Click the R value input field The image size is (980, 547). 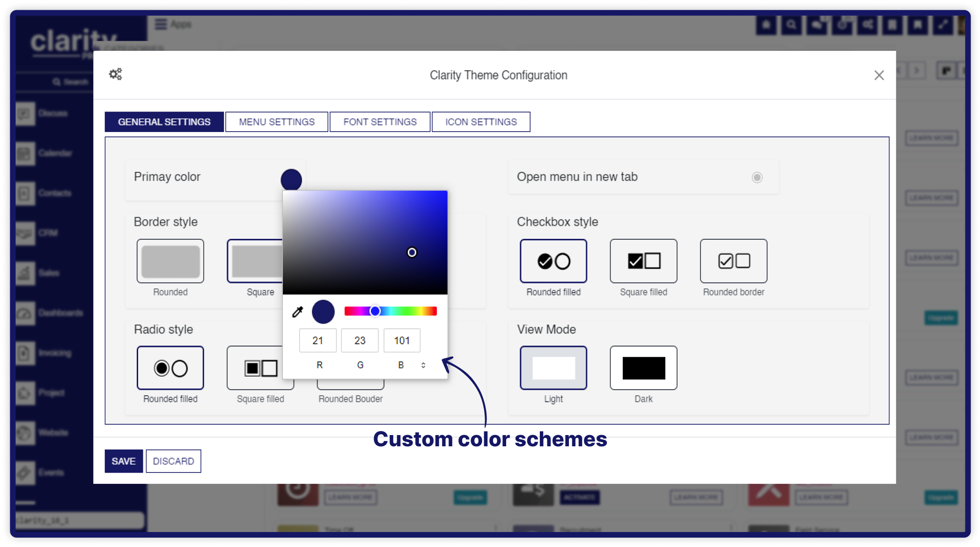(x=317, y=340)
